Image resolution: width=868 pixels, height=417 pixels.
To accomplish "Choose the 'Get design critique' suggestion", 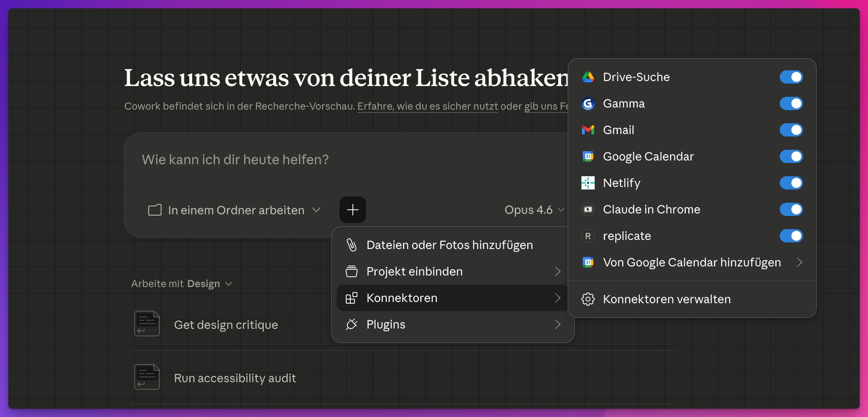I will [226, 325].
